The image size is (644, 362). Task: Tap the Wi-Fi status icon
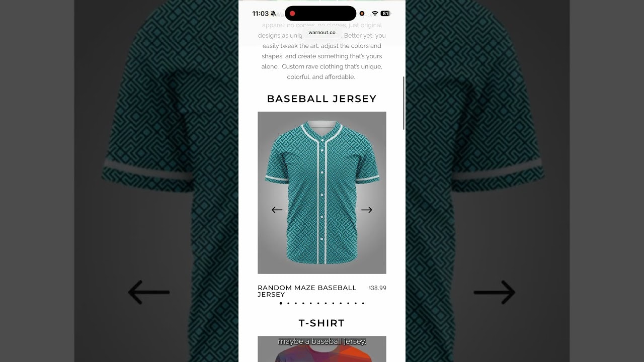375,14
